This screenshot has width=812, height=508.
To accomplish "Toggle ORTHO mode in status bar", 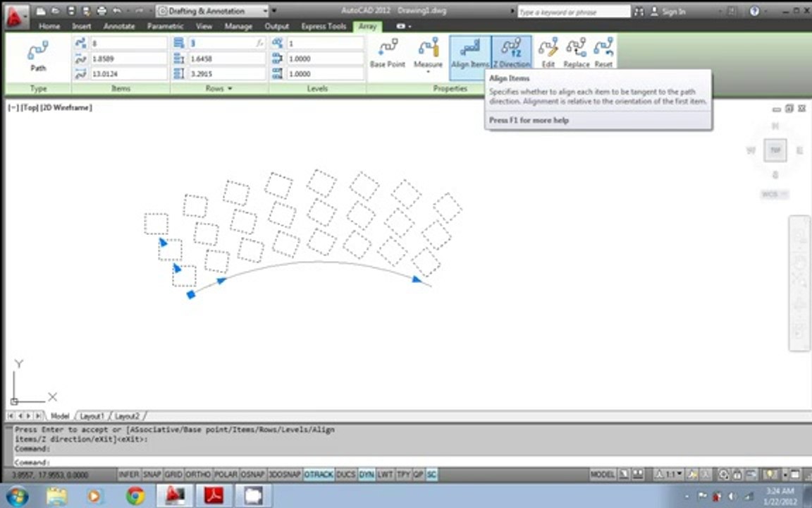I will 198,474.
